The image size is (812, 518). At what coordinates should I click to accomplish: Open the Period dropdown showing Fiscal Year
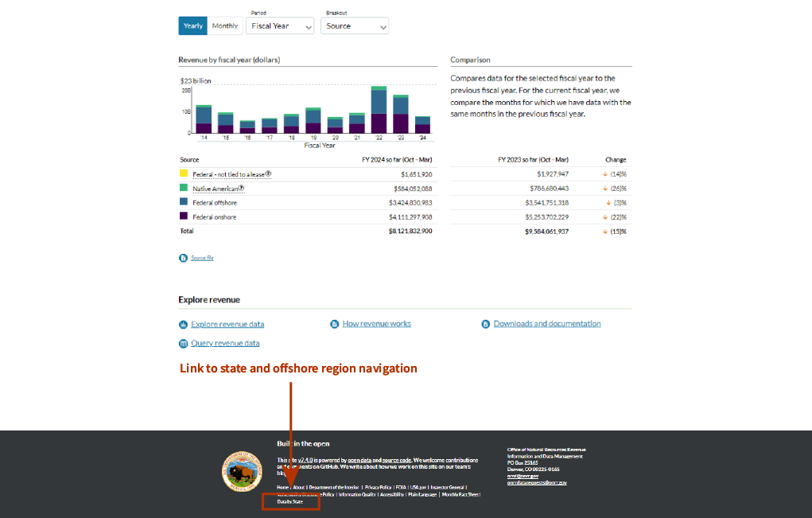(280, 26)
